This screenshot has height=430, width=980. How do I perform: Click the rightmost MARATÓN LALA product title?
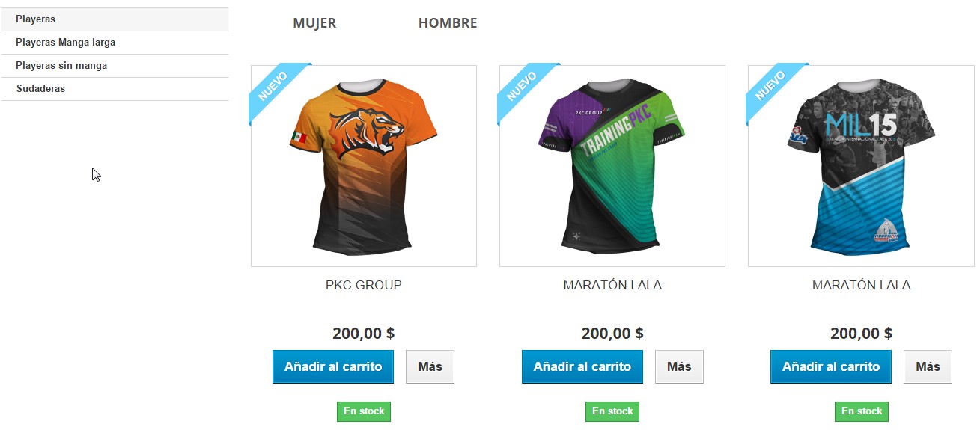click(x=861, y=285)
